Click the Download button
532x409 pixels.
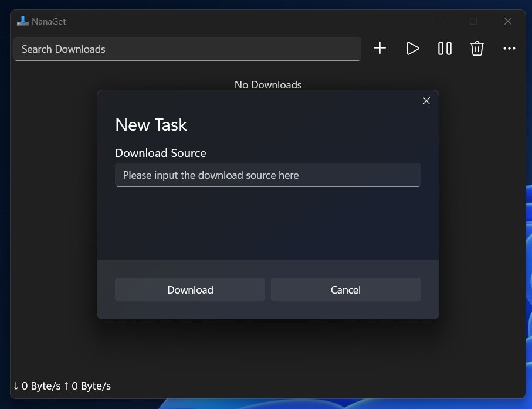tap(190, 289)
